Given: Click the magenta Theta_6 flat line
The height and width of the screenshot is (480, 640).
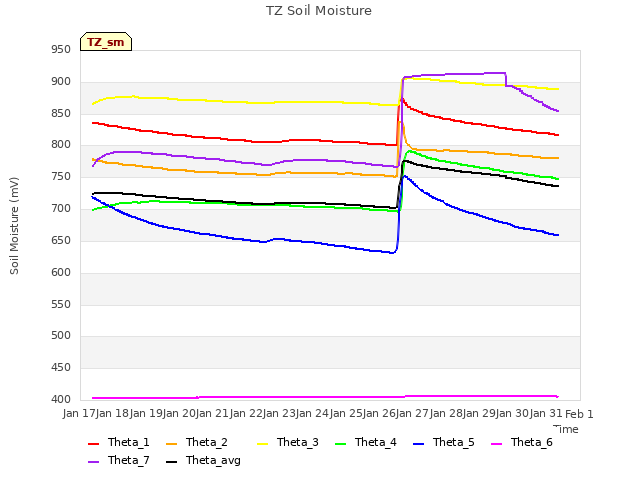Looking at the screenshot, I should pyautogui.click(x=325, y=397).
